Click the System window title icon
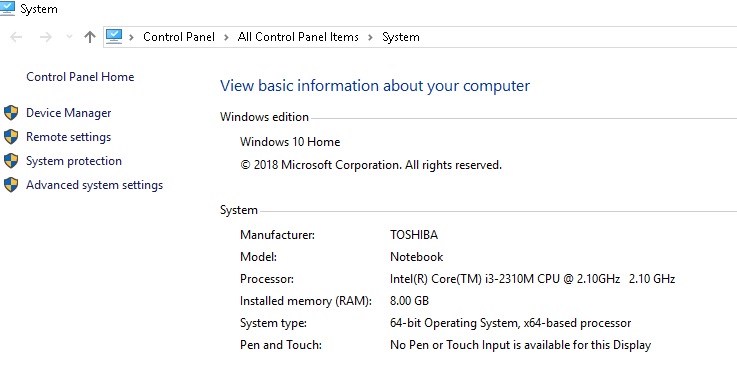 pyautogui.click(x=8, y=8)
